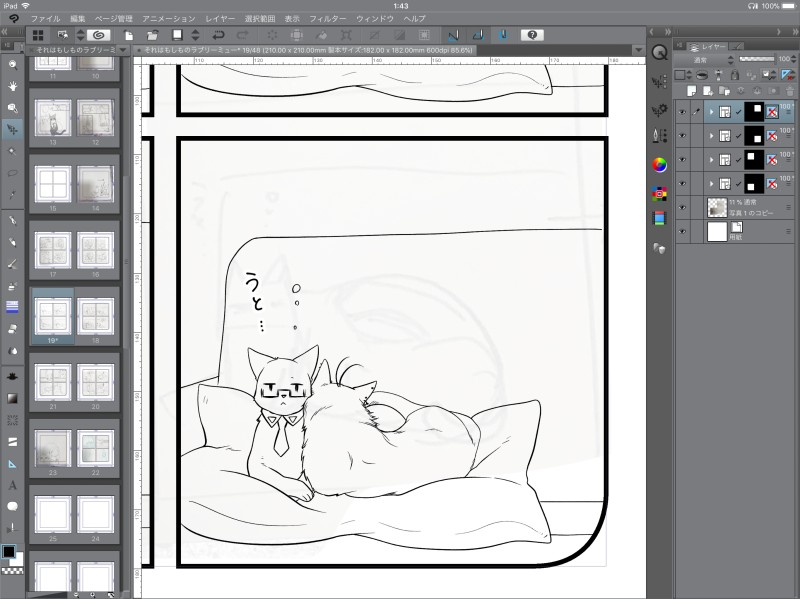Open the page manager grid icon
Screen dimensions: 800x599
tap(38, 35)
